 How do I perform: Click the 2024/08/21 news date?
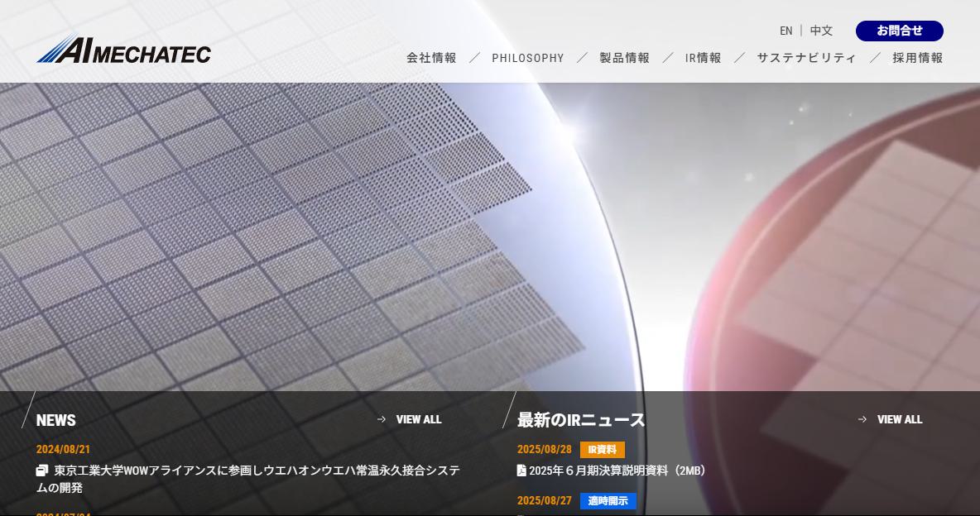coord(63,449)
